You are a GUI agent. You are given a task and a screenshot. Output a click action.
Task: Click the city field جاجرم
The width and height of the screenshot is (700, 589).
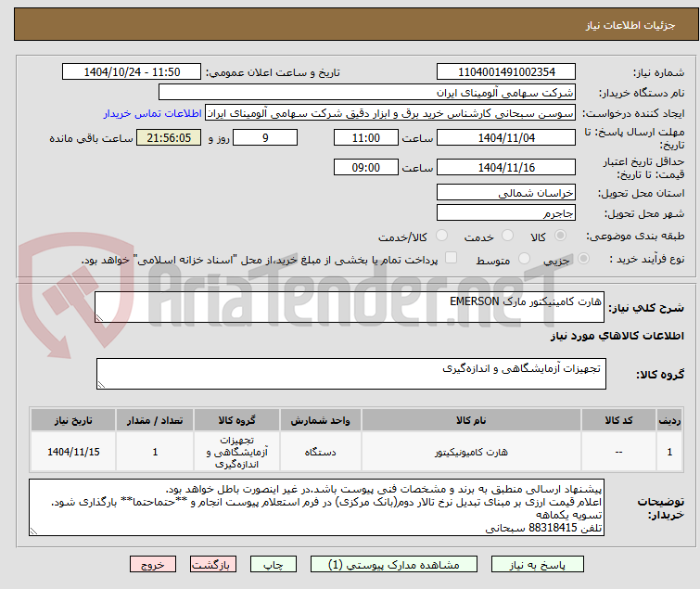(x=506, y=213)
